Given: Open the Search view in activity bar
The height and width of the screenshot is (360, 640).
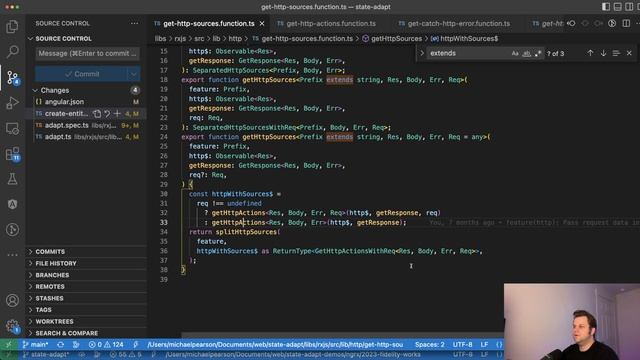Looking at the screenshot, I should [x=12, y=52].
